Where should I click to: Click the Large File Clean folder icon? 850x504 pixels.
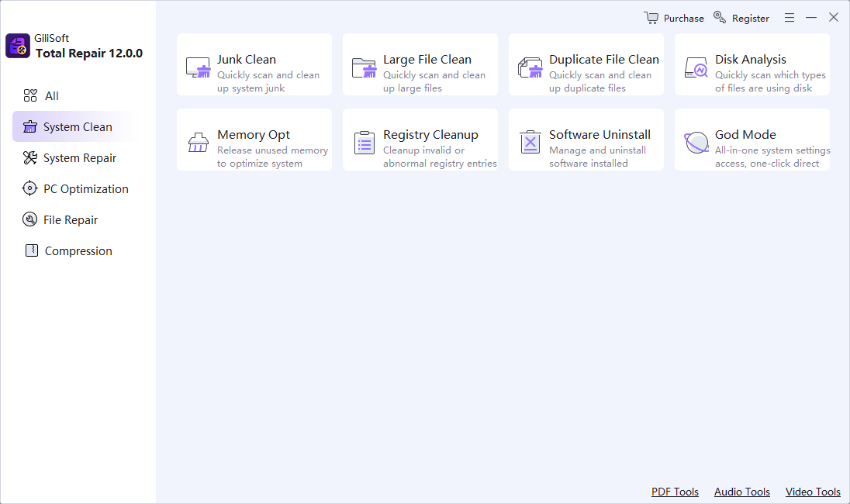pyautogui.click(x=364, y=67)
